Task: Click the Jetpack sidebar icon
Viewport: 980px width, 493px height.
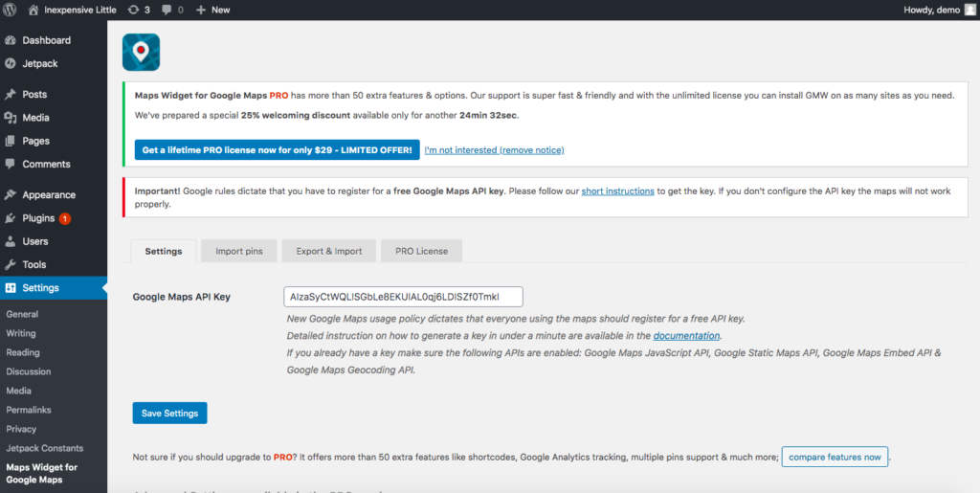Action: pos(10,64)
